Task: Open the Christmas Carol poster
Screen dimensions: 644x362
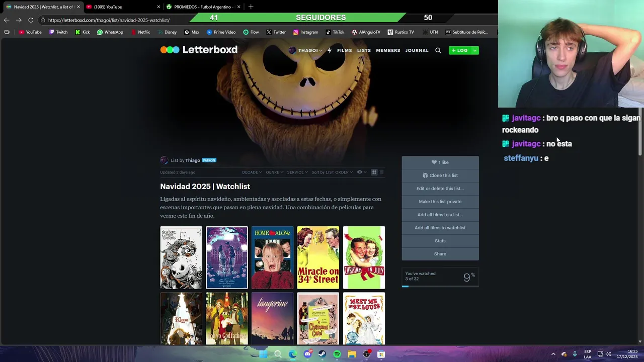Action: (x=318, y=319)
